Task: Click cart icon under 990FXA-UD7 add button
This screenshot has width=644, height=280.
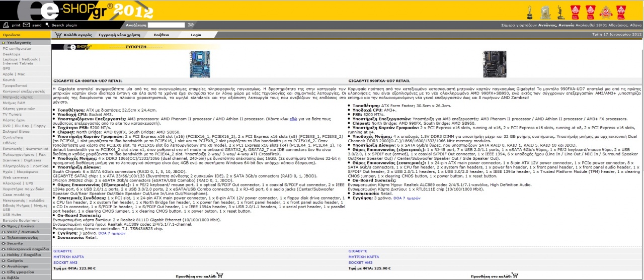Action: [x=515, y=275]
